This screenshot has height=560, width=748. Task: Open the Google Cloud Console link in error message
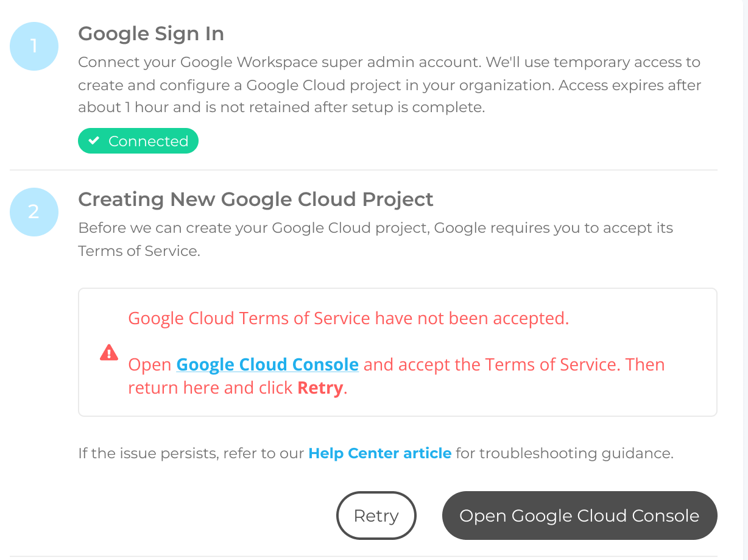click(267, 364)
